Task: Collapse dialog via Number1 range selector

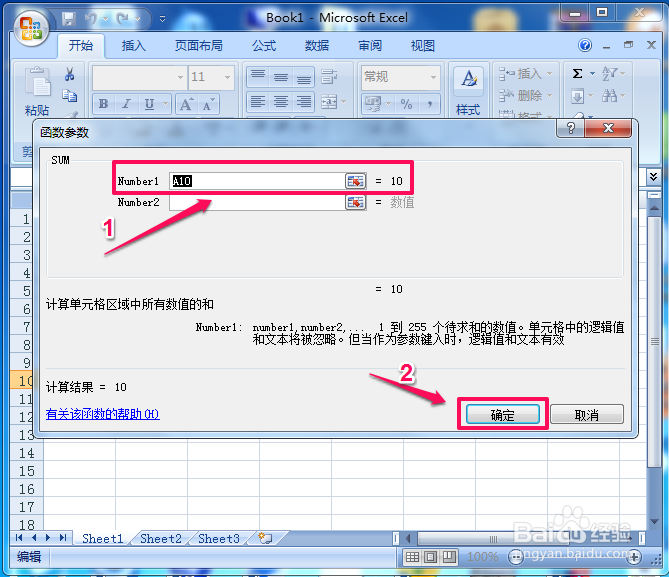Action: [355, 181]
